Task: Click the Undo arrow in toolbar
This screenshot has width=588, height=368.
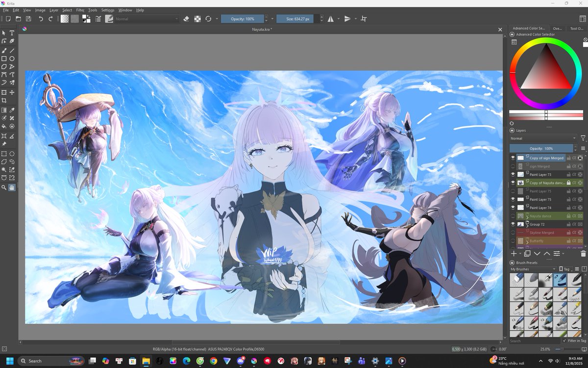Action: tap(41, 19)
